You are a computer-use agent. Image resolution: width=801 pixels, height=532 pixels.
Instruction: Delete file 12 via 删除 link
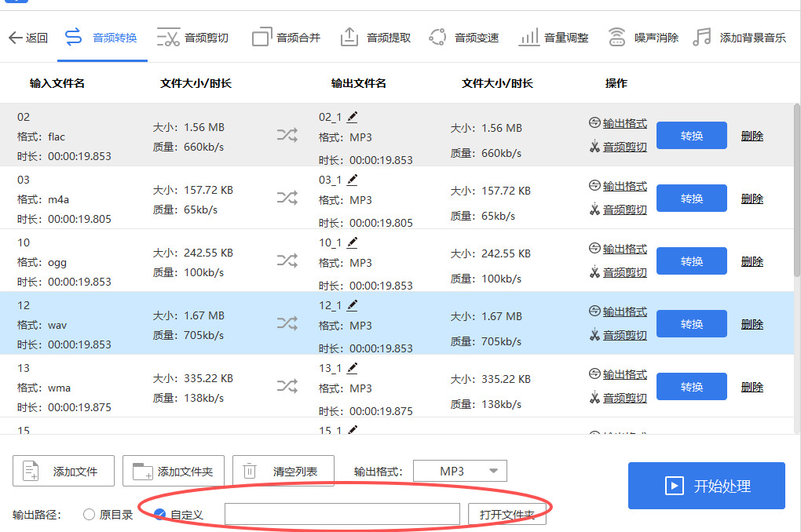coord(752,324)
